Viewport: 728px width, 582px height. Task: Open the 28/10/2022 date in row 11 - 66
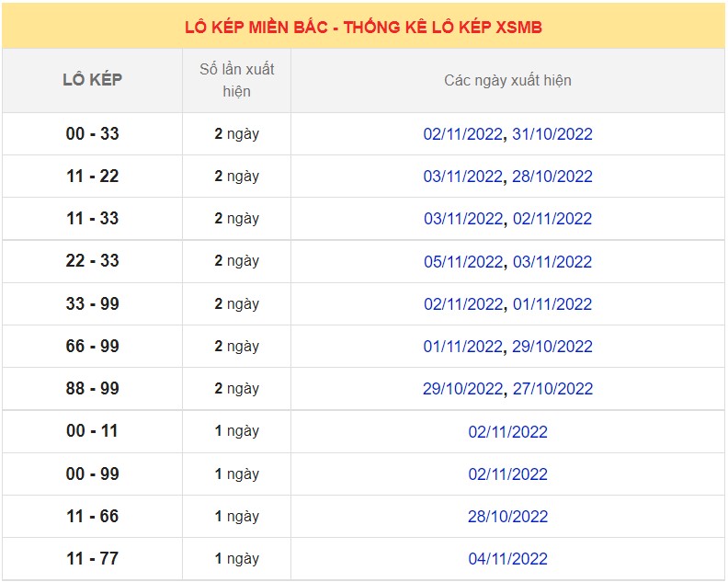(x=508, y=517)
